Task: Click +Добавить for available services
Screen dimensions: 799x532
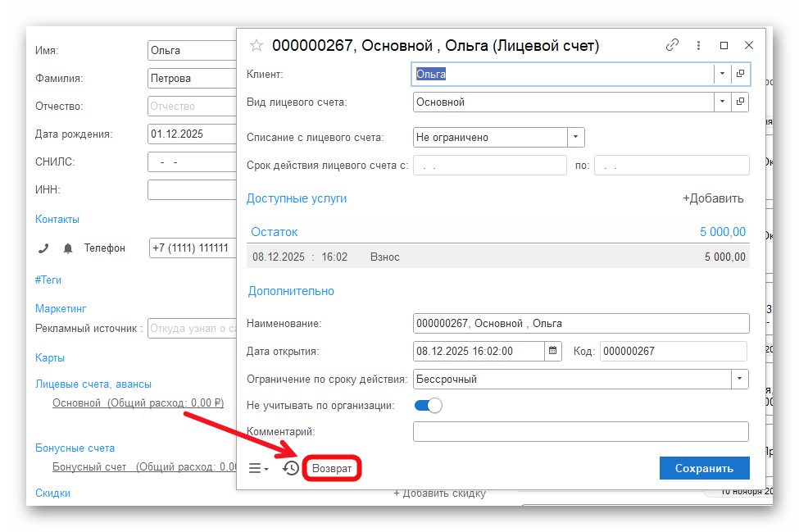Action: pos(713,198)
